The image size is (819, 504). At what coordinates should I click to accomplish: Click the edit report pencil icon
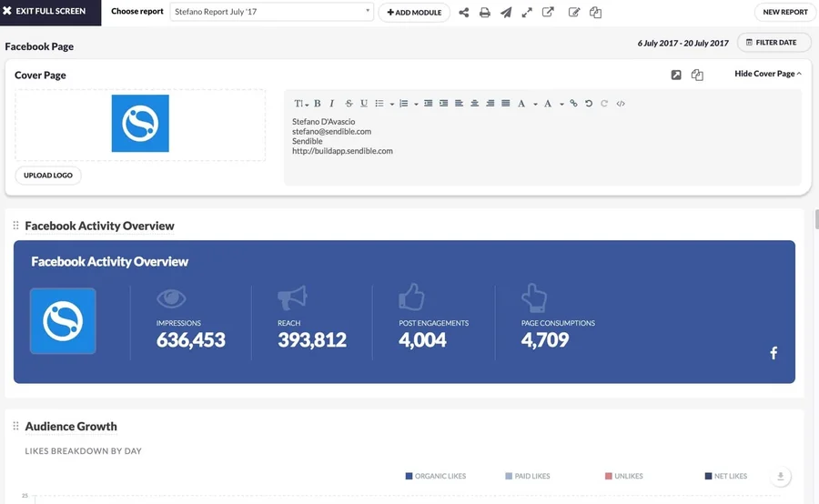click(x=574, y=13)
